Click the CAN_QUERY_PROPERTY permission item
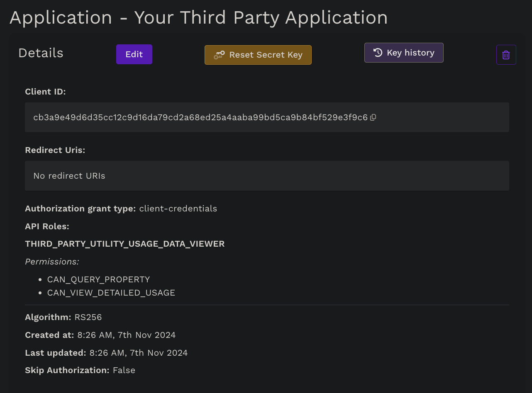 98,279
